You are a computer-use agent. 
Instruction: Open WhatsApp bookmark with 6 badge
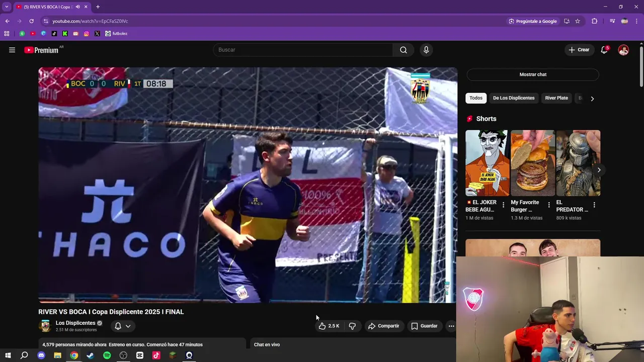tap(22, 34)
